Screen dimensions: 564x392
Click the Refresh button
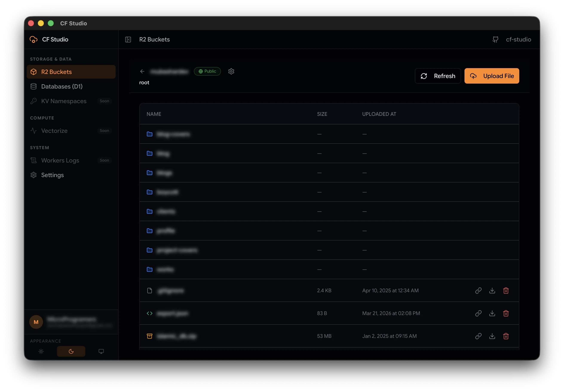click(x=438, y=76)
